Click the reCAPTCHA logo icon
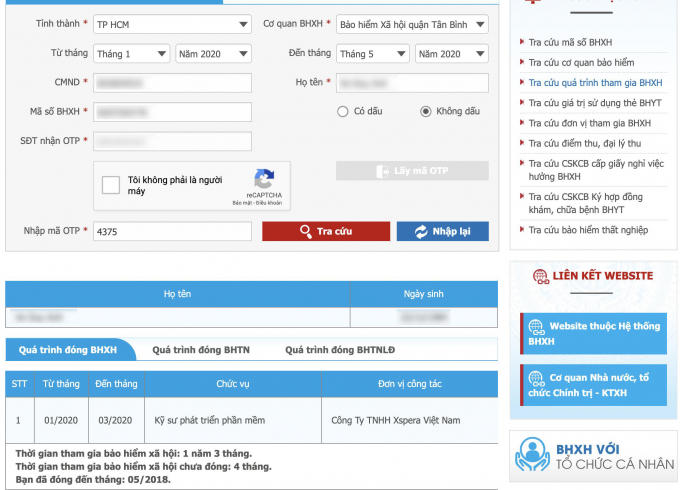 point(264,180)
